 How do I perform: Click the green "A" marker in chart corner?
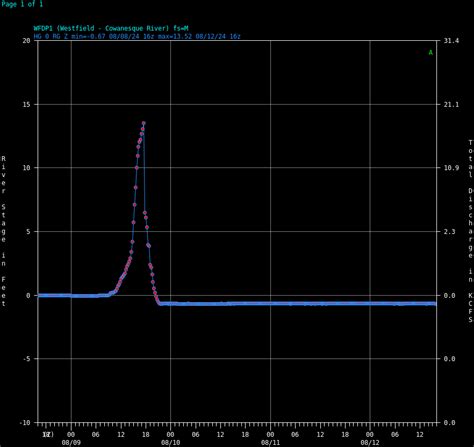pos(431,52)
